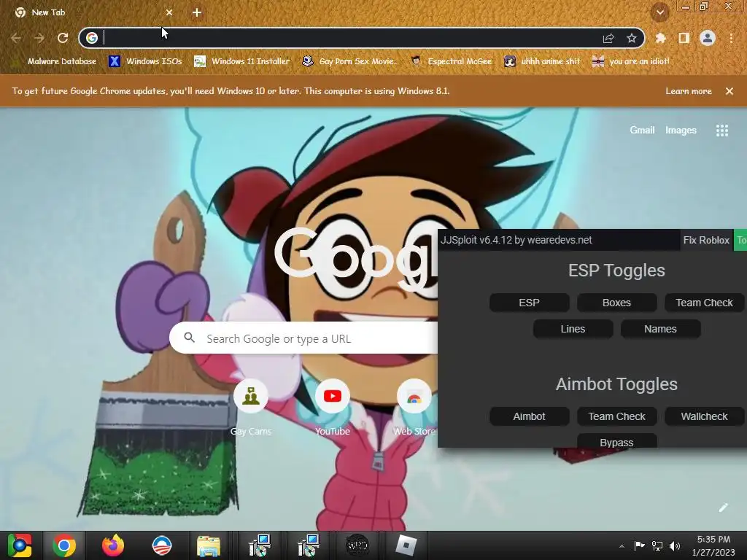Select the New Tab browser tab
This screenshot has width=747, height=560.
[93, 12]
